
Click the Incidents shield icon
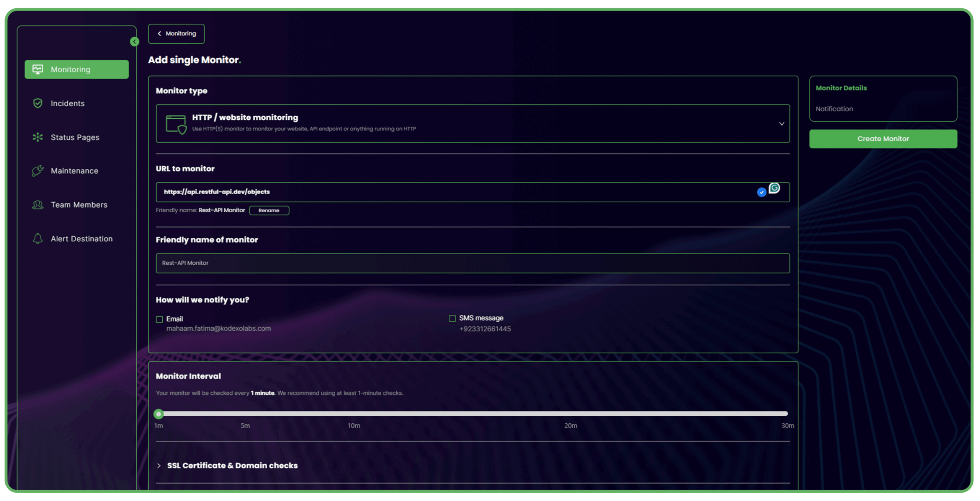coord(38,103)
